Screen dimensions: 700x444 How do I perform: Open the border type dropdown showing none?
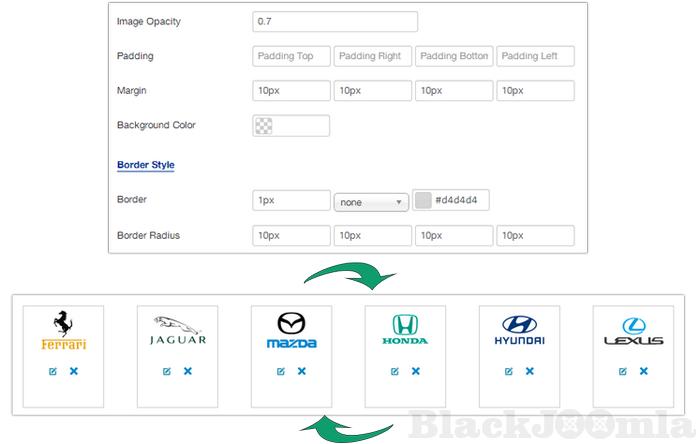[x=371, y=202]
